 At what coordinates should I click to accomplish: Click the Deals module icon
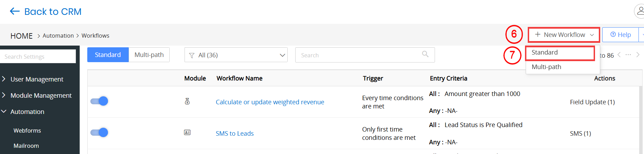pos(187,102)
